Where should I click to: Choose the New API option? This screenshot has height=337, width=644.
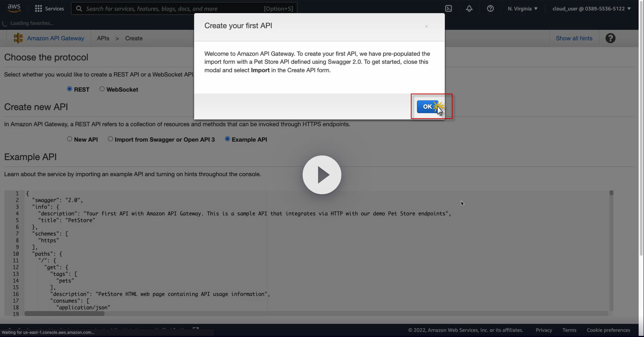70,139
